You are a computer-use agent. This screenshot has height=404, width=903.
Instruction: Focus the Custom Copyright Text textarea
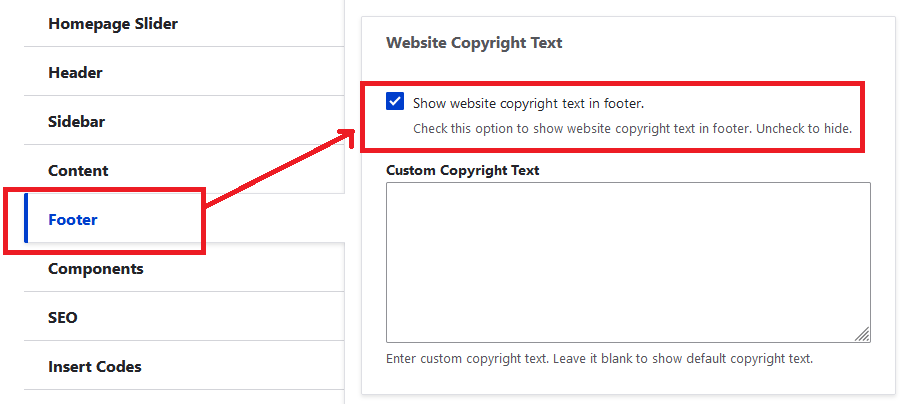(627, 262)
